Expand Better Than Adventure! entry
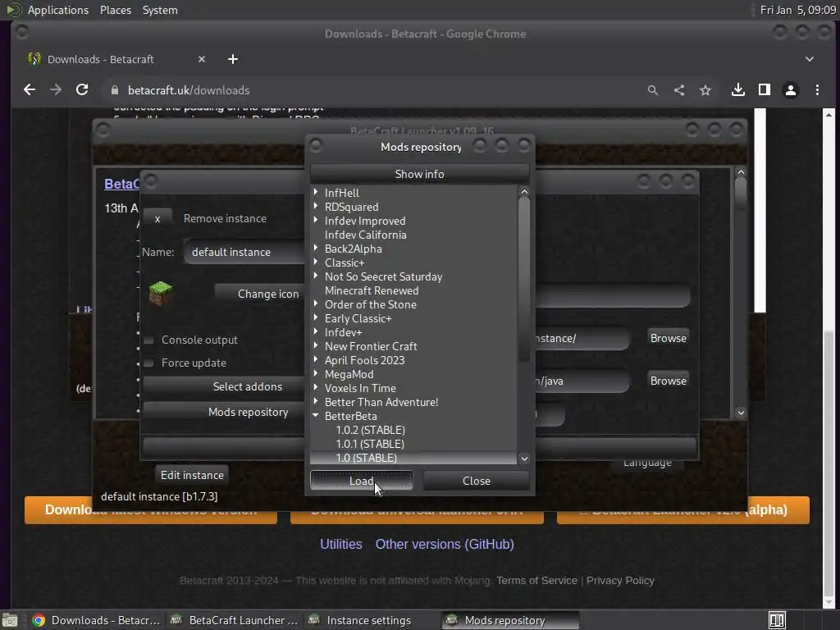Screen dimensions: 840x630 click(316, 400)
